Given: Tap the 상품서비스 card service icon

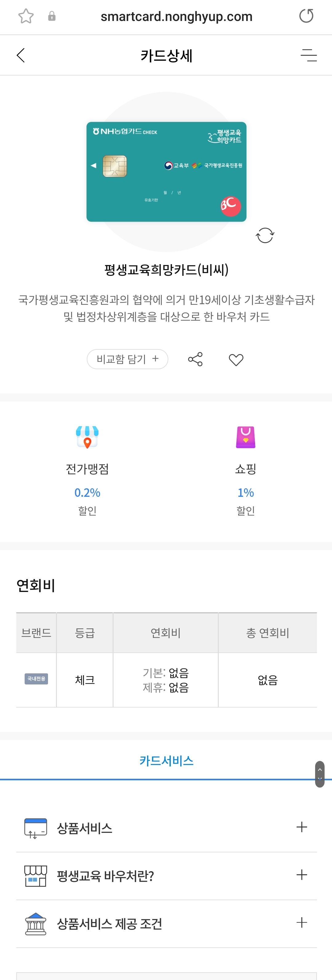Looking at the screenshot, I should (35, 827).
